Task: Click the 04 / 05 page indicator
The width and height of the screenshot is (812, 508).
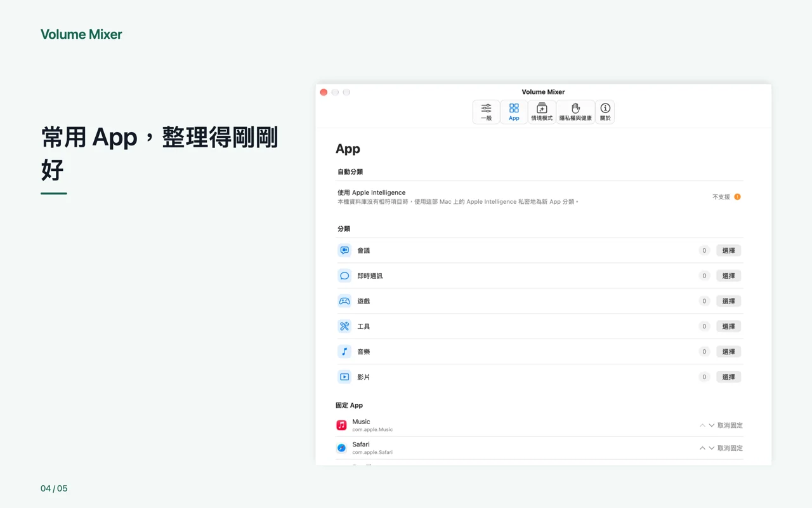Action: click(54, 488)
